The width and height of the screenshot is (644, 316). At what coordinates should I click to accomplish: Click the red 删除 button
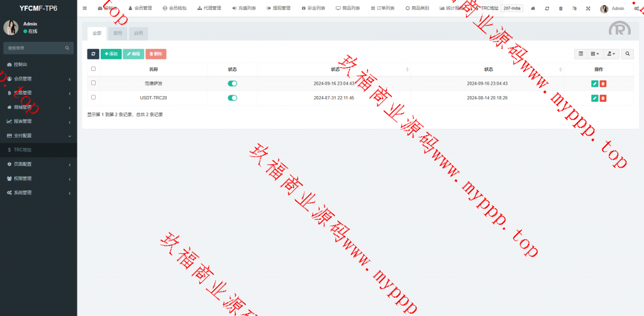(156, 54)
